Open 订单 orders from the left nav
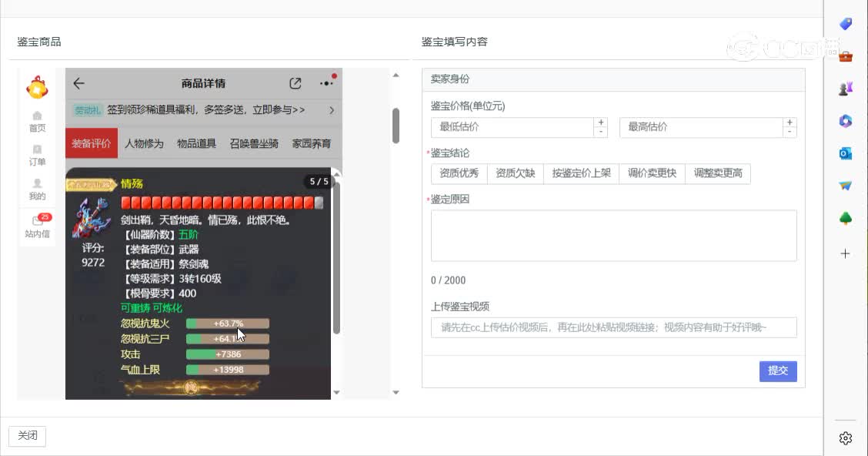 (37, 155)
